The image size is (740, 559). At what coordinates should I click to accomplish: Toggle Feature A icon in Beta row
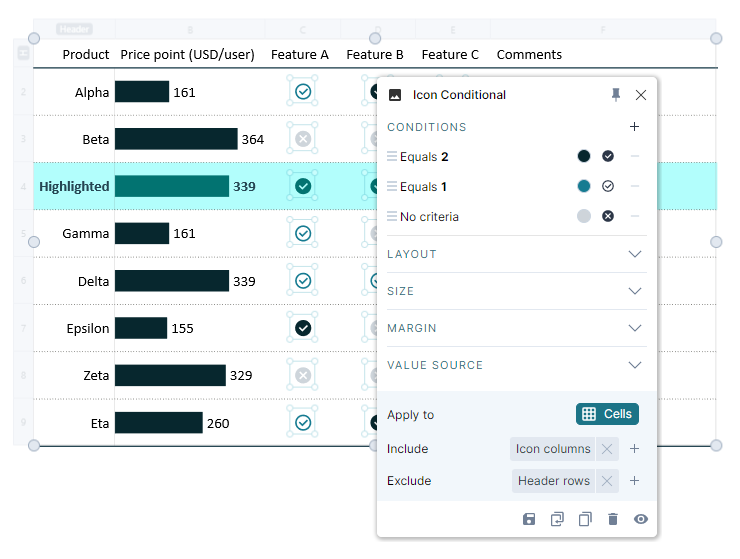pyautogui.click(x=303, y=139)
